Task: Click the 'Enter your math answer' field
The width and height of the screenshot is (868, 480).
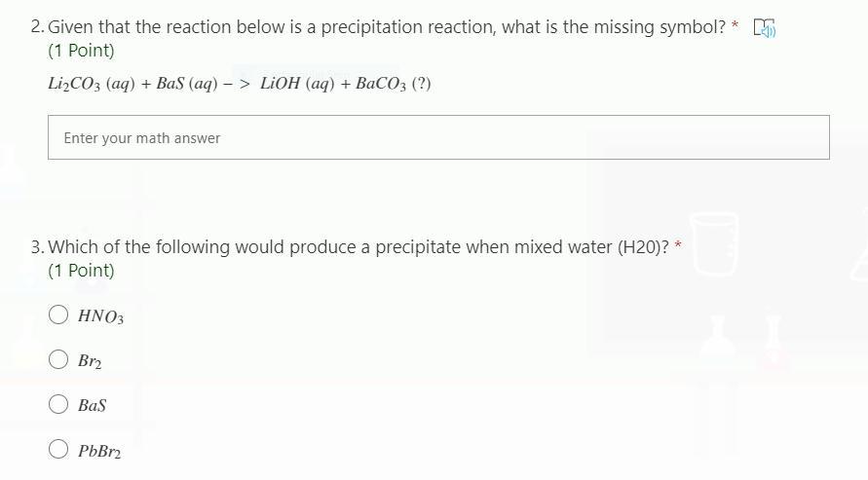Action: (x=438, y=138)
